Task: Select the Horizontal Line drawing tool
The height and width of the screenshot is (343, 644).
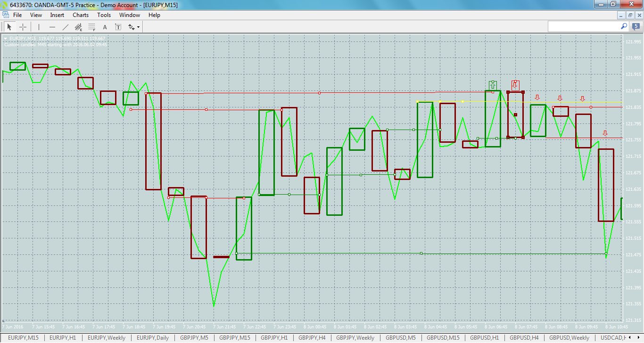Action: click(x=52, y=27)
